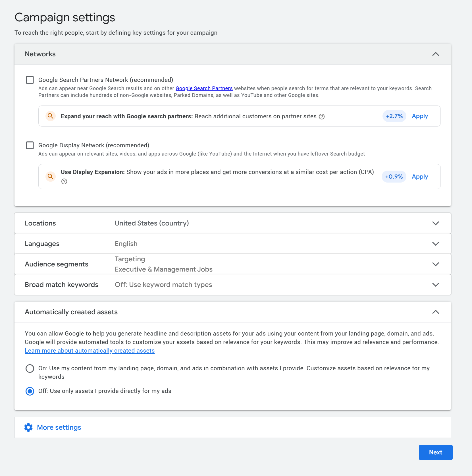
Task: Click the Locations row label
Action: (40, 223)
